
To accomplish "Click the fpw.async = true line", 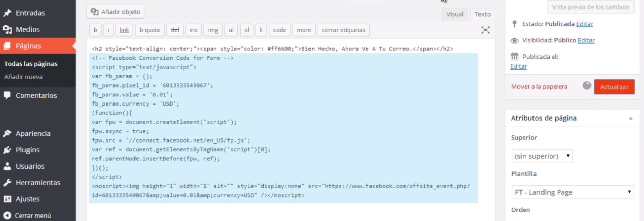I will coord(120,131).
